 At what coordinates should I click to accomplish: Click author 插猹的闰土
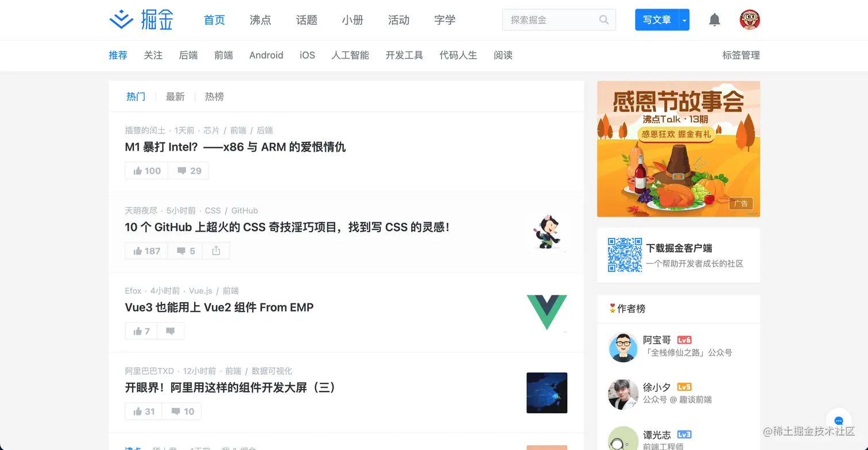pyautogui.click(x=145, y=130)
